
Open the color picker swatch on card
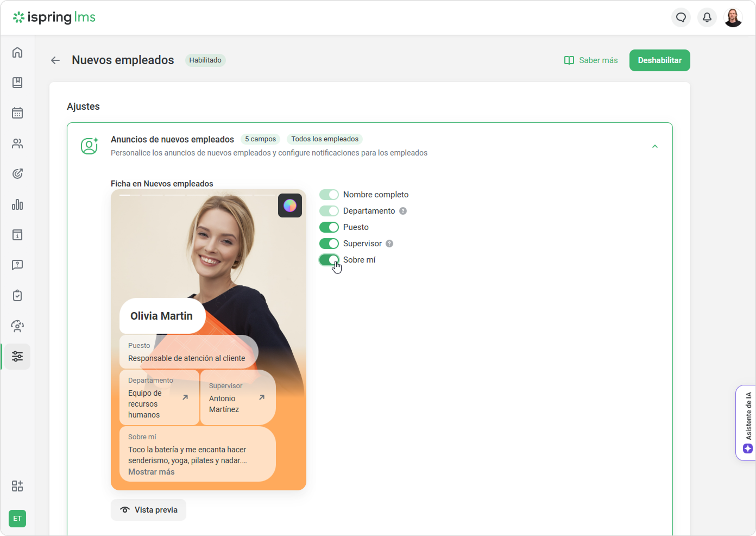click(x=290, y=205)
